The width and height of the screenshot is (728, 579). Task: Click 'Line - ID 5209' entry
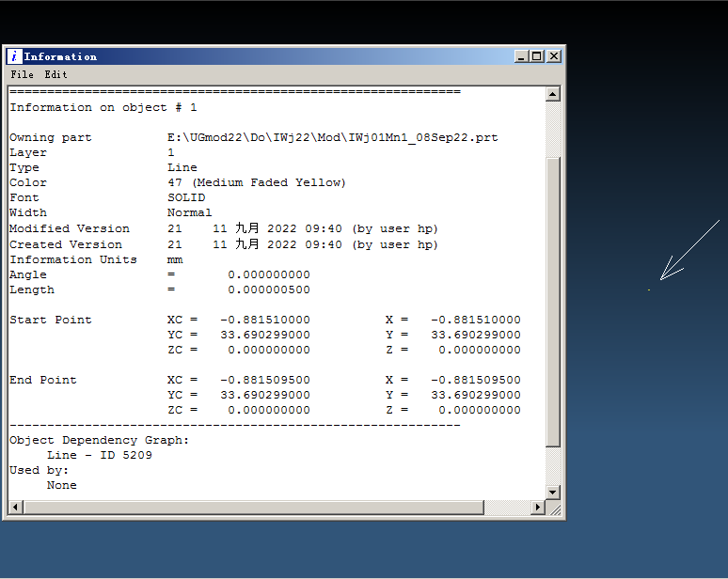click(100, 455)
